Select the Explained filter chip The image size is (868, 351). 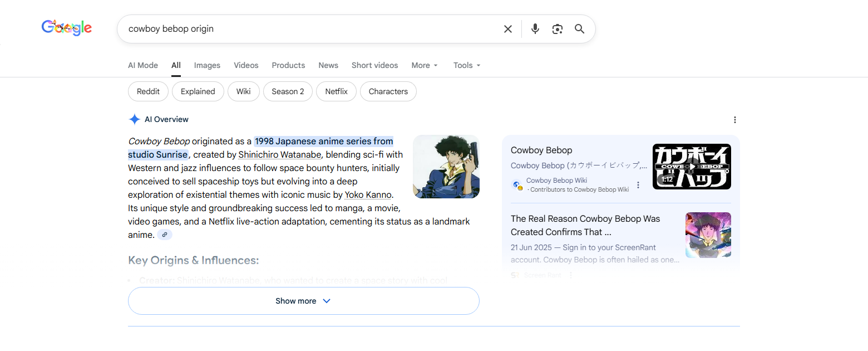pyautogui.click(x=198, y=91)
